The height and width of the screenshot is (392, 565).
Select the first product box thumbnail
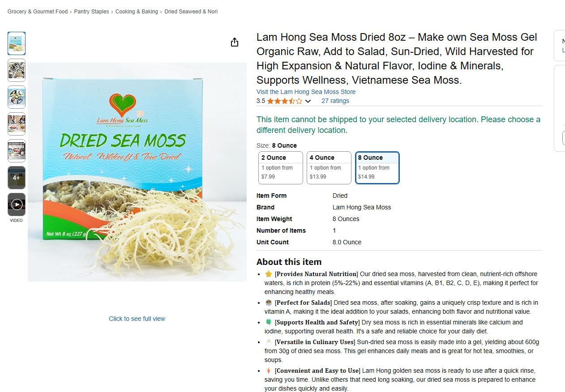pyautogui.click(x=17, y=43)
